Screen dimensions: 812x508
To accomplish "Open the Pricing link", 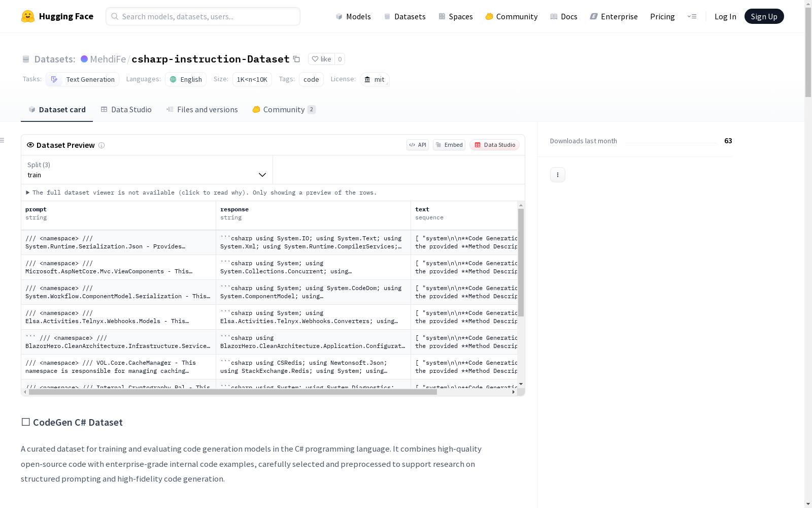I will [x=662, y=16].
